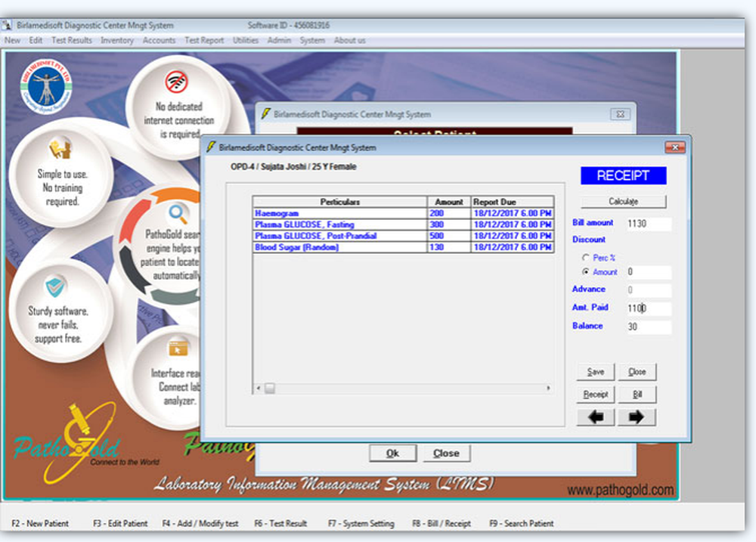This screenshot has width=756, height=542.
Task: Click the Receipt button
Action: click(596, 395)
